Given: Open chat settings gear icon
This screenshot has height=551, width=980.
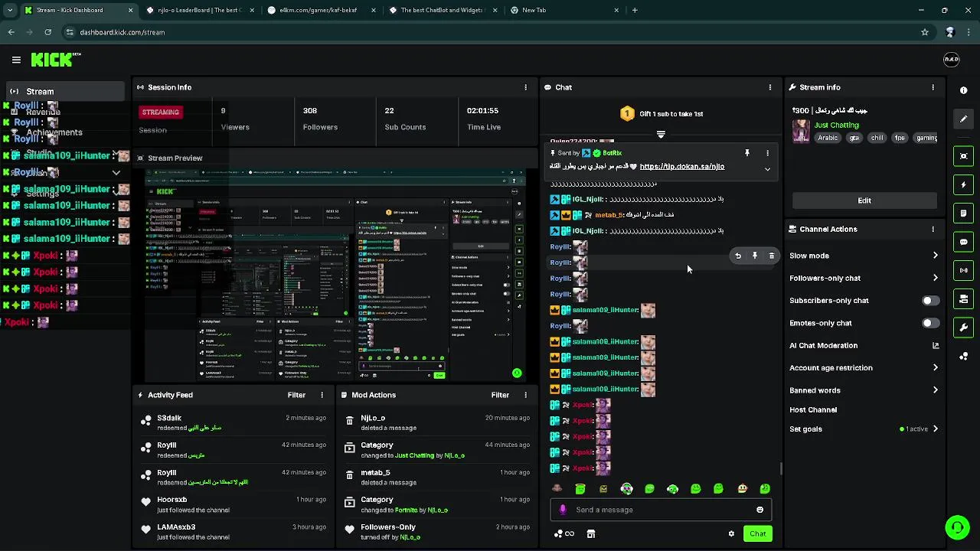Looking at the screenshot, I should [731, 534].
